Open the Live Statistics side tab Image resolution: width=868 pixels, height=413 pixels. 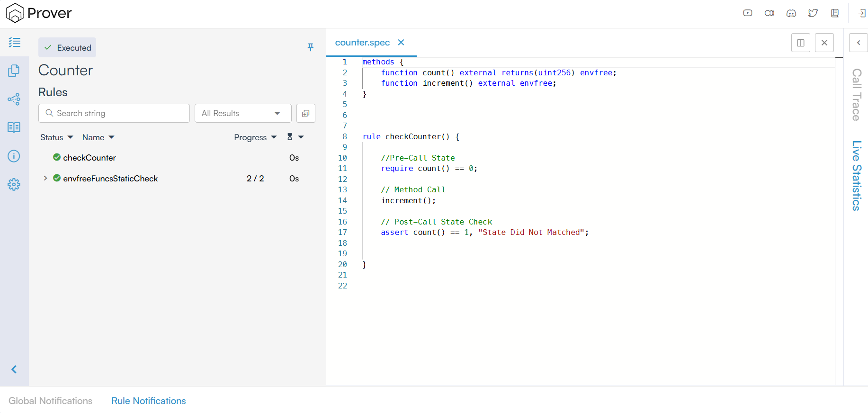pos(856,175)
